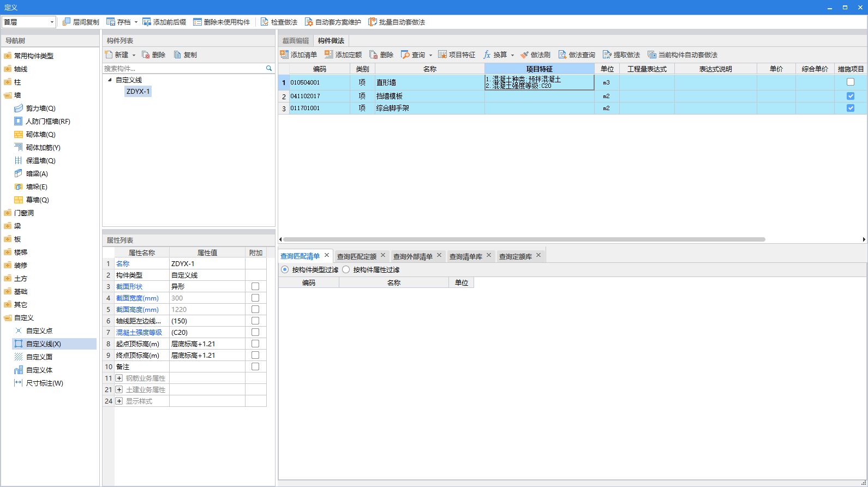Check 附加 box for 混凝土强度等级
This screenshot has width=868, height=487.
click(x=255, y=332)
